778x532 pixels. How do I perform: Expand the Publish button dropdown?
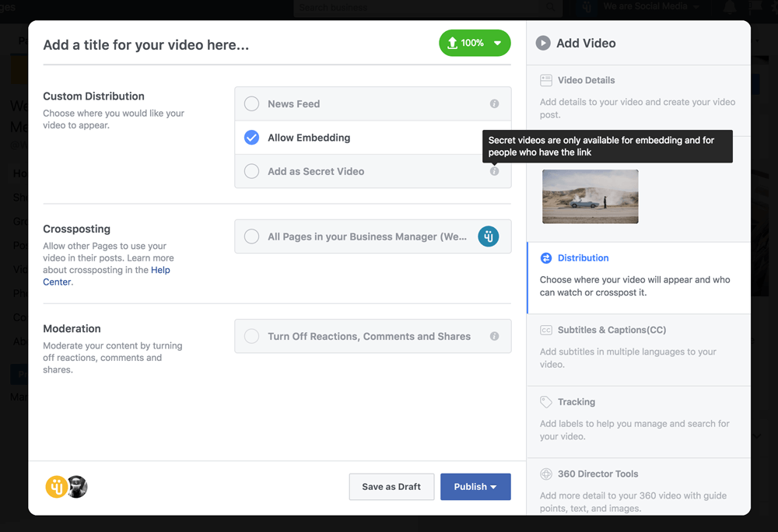point(493,487)
